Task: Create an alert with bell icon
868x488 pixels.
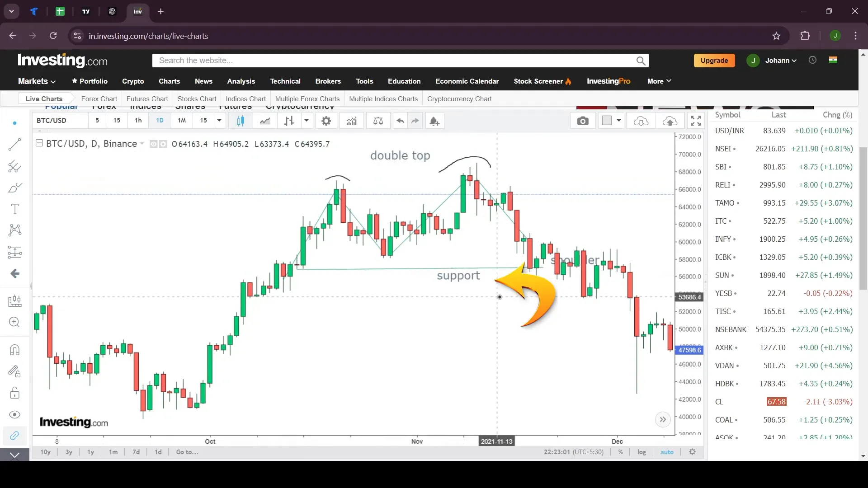Action: coord(434,121)
